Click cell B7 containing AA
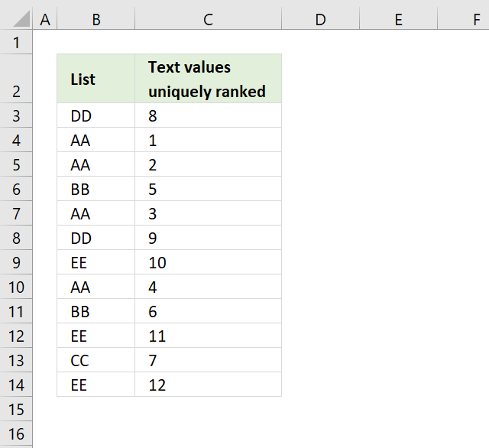 point(96,213)
